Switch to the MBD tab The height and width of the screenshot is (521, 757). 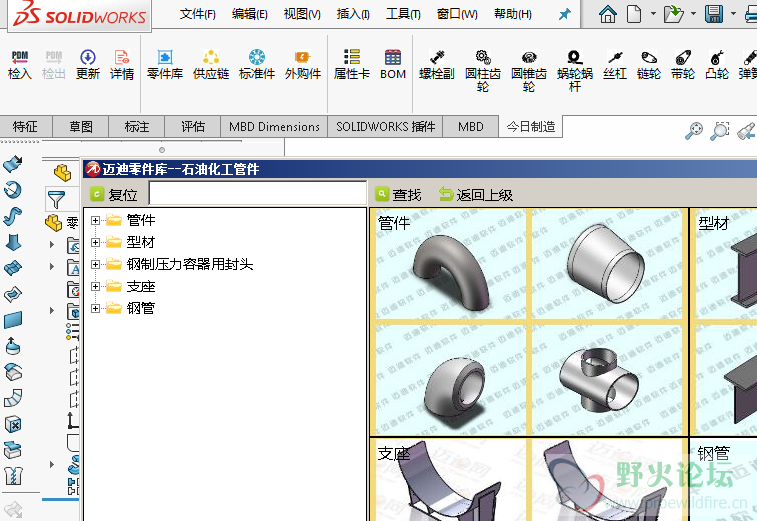tap(471, 127)
